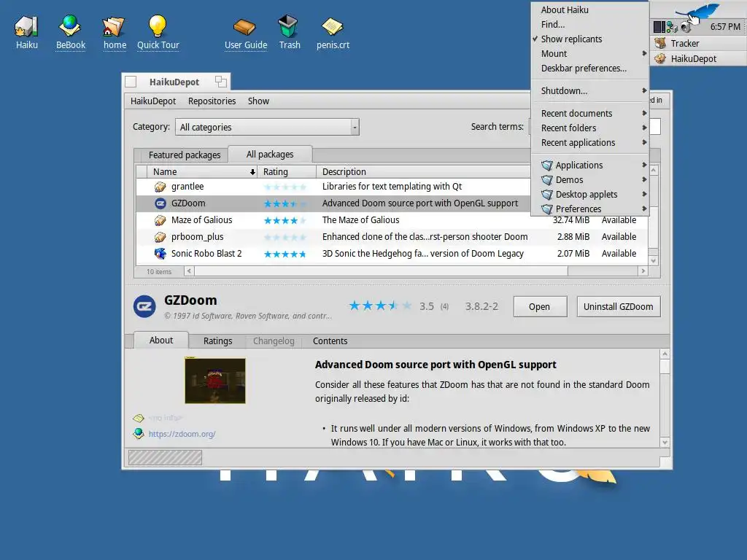Click the prboom_plus package icon
This screenshot has width=747, height=560.
point(160,237)
